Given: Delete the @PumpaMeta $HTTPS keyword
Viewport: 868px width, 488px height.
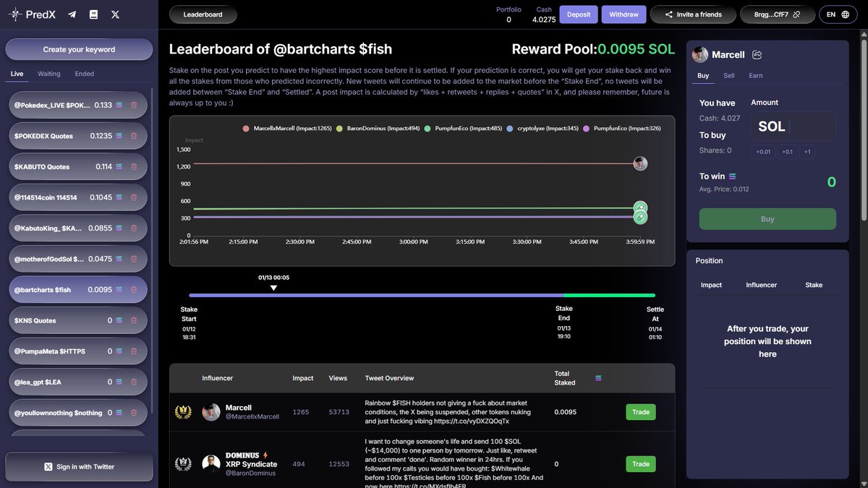Looking at the screenshot, I should (x=134, y=351).
